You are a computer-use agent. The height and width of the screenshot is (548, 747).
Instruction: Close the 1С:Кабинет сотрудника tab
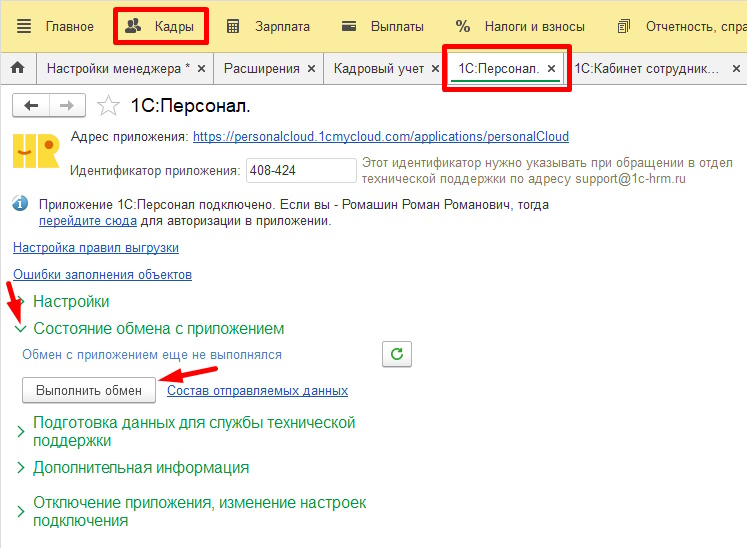pos(736,69)
